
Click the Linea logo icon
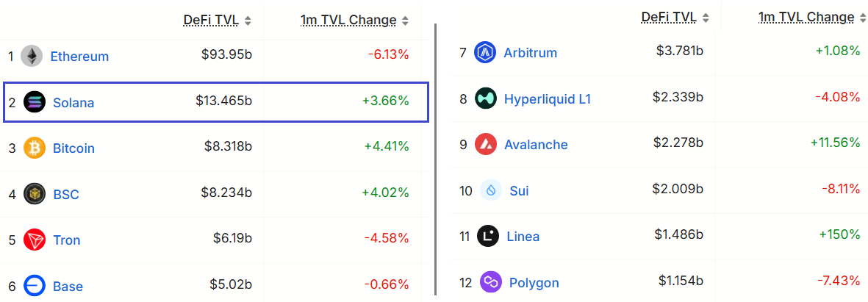[x=488, y=236]
